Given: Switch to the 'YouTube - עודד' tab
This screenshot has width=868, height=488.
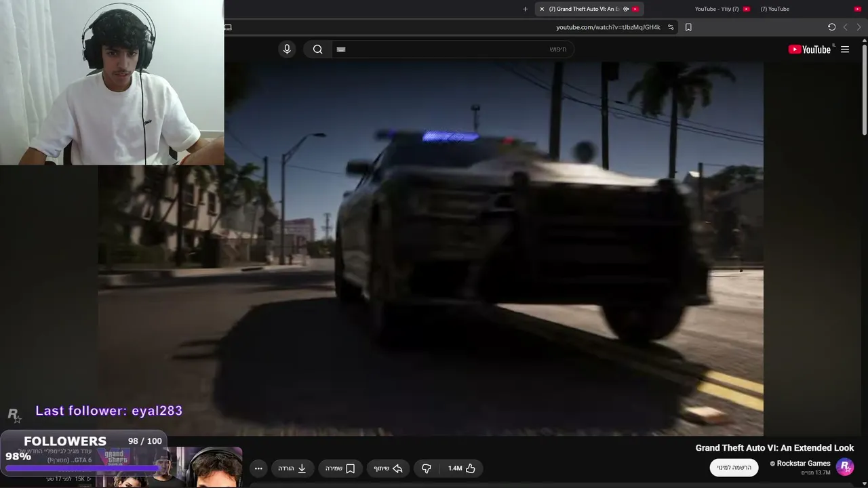Looking at the screenshot, I should (722, 9).
